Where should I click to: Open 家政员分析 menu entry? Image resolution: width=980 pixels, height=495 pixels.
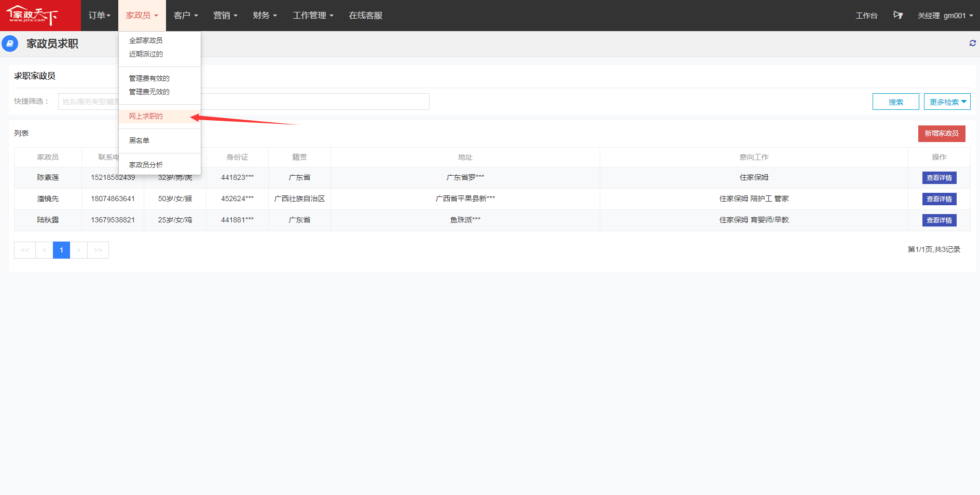(146, 165)
